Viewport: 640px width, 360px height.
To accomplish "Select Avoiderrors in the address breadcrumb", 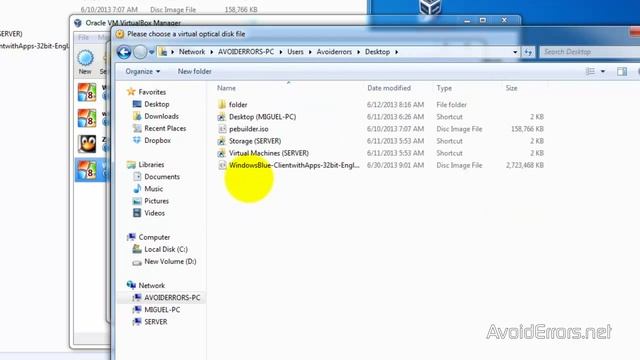I will (x=334, y=52).
